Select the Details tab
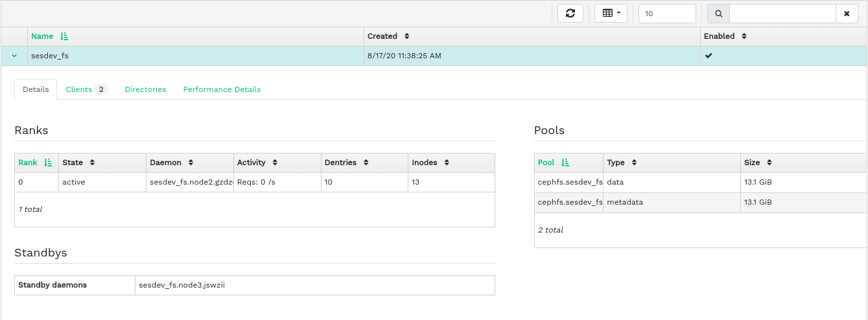The height and width of the screenshot is (320, 868). point(36,89)
